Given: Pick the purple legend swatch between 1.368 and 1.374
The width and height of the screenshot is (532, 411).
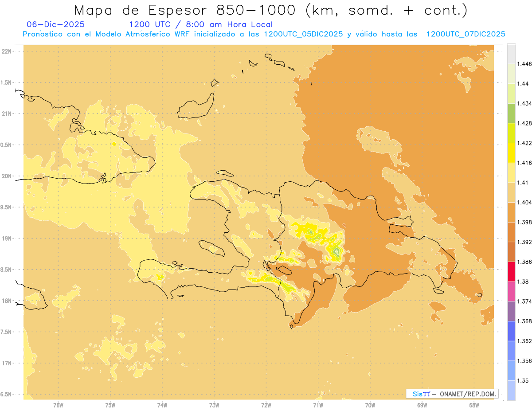Looking at the screenshot, I should [511, 311].
